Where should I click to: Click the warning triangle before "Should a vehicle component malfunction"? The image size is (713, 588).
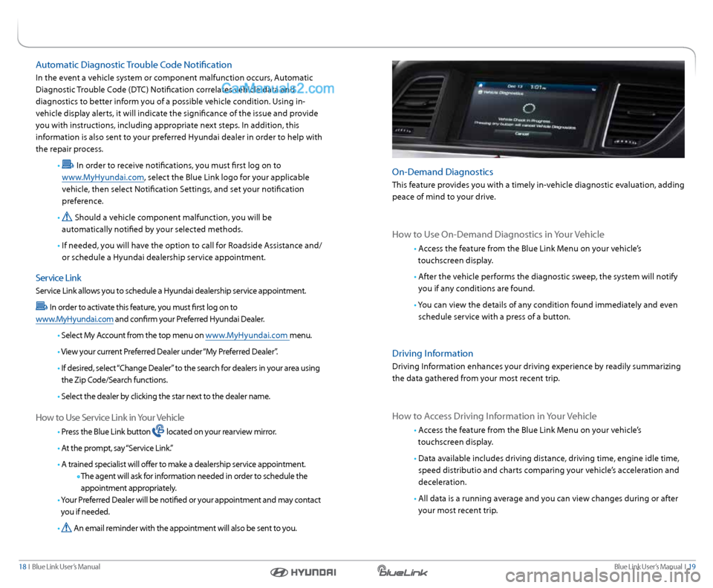tap(67, 217)
